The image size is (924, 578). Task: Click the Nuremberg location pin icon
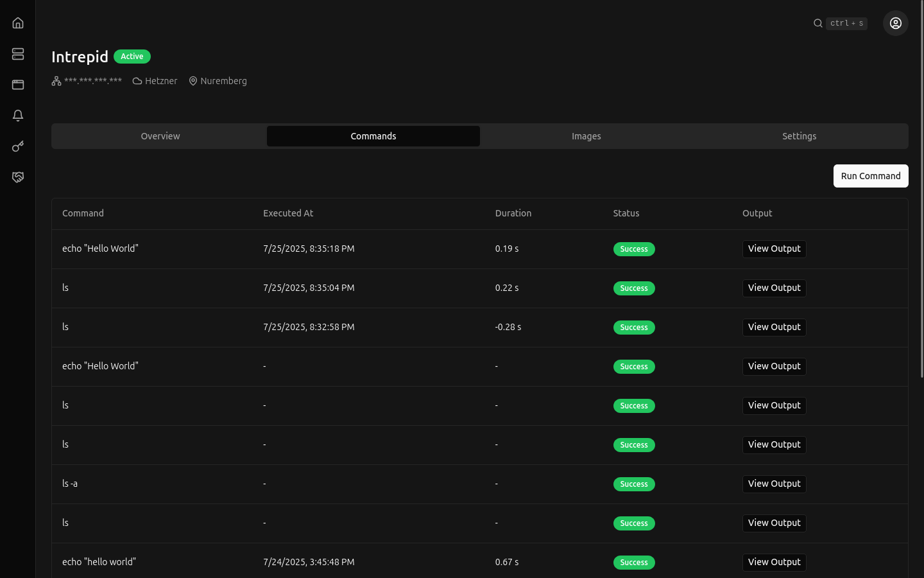click(193, 81)
